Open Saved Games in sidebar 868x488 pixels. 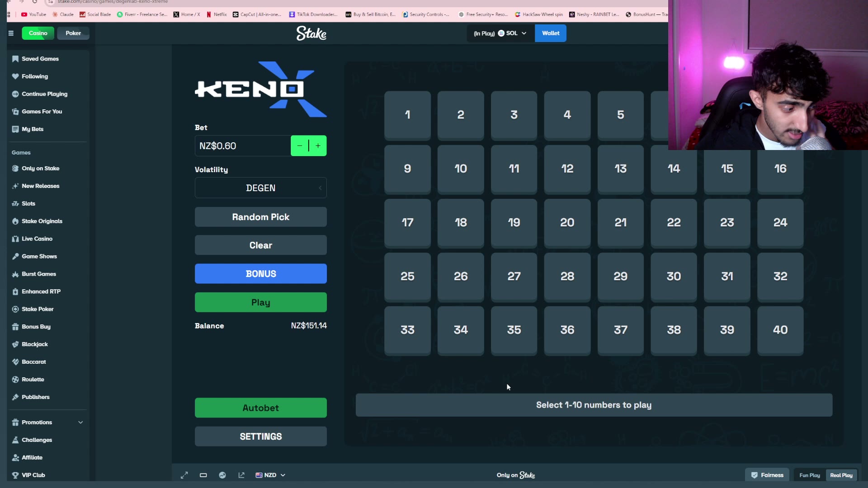(x=40, y=59)
